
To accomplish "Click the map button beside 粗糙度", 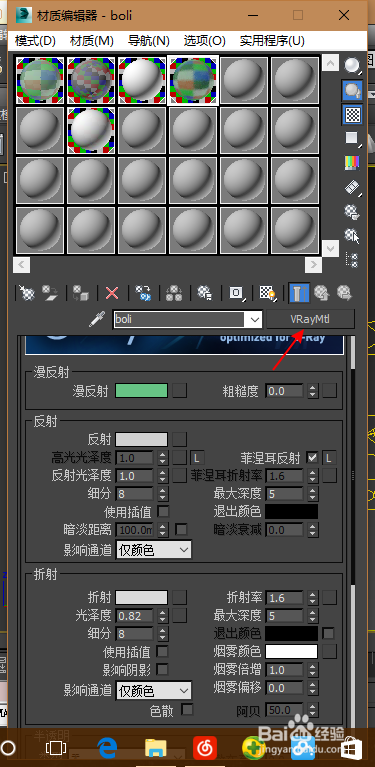I will coord(330,390).
